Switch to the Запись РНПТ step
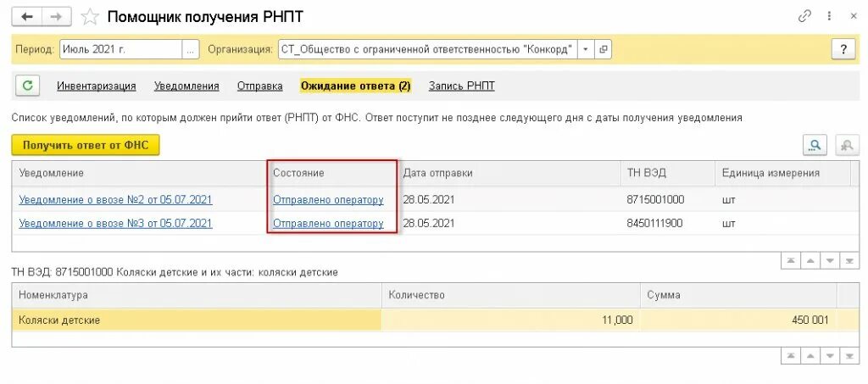Screen dimensions: 868x384 pyautogui.click(x=462, y=86)
